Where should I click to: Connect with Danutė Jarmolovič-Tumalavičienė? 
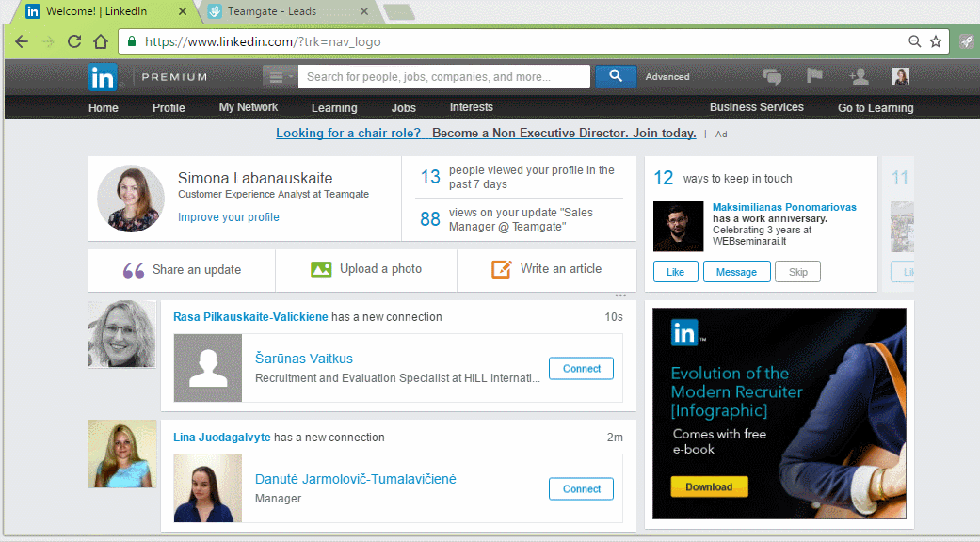click(581, 489)
